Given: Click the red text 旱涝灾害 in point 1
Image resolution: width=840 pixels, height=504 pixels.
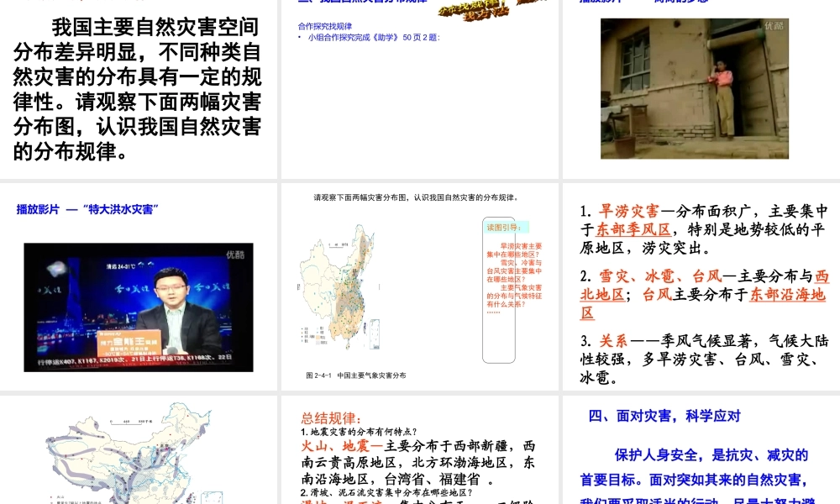Looking at the screenshot, I should click(629, 211).
